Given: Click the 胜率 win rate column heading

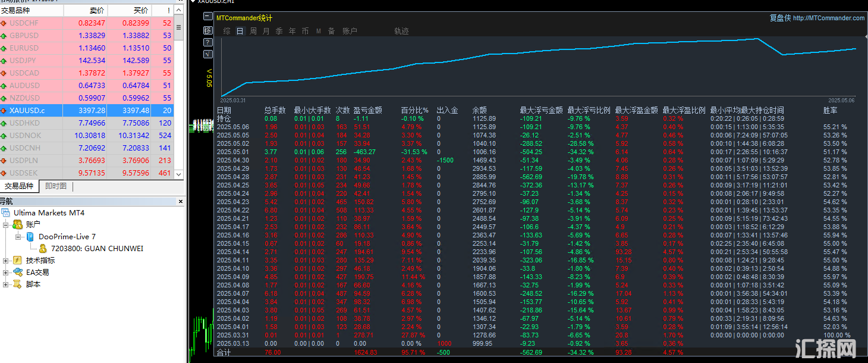Looking at the screenshot, I should pos(831,110).
